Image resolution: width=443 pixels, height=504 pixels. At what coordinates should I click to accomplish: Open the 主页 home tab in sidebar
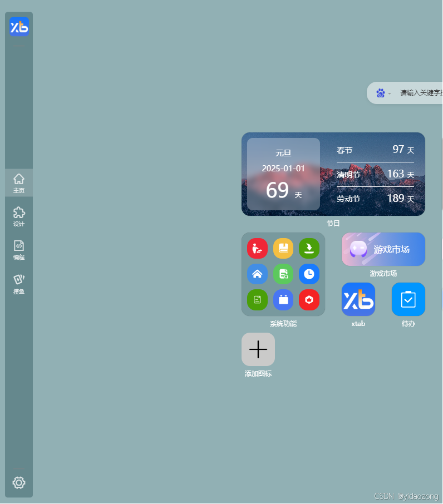click(x=19, y=183)
